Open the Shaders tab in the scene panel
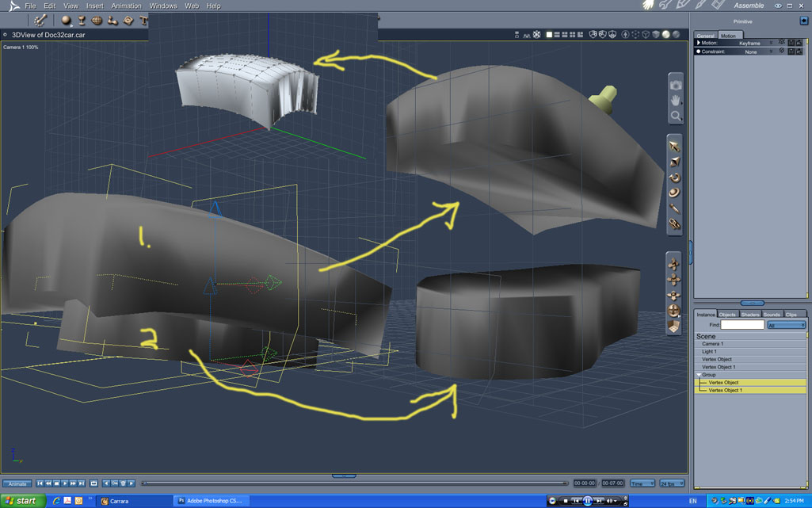812x508 pixels. tap(749, 315)
